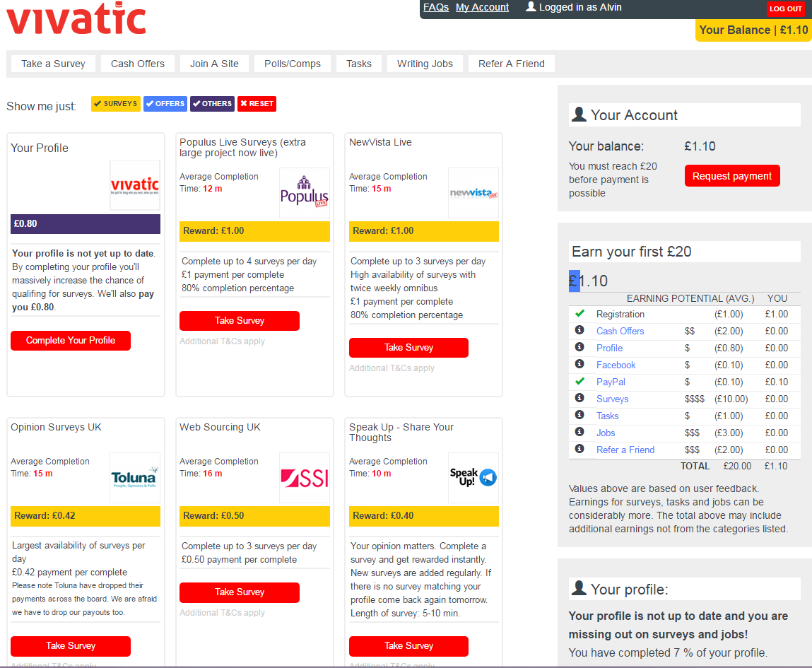The height and width of the screenshot is (668, 812).
Task: Click Complete Your Profile button
Action: 71,340
